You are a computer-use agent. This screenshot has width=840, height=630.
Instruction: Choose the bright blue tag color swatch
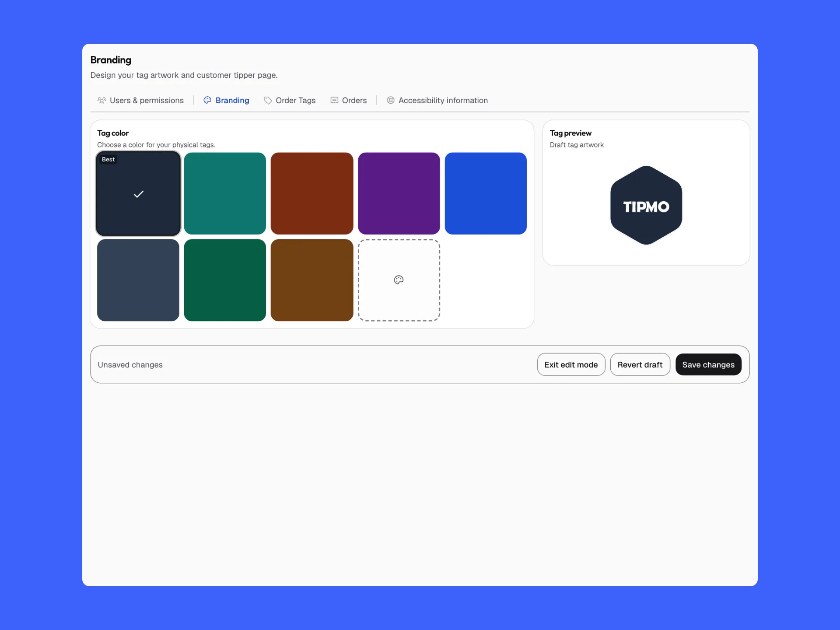(486, 193)
